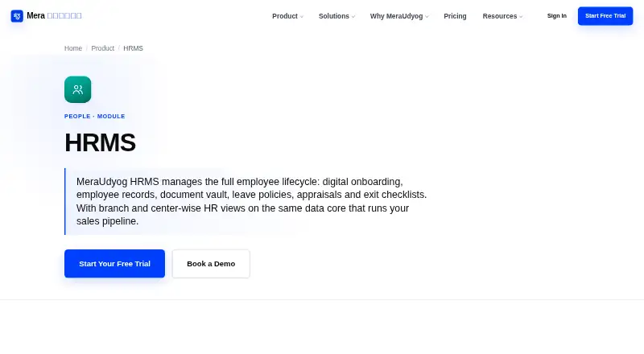Go to Product via breadcrumb
Screen dimensions: 644x354
pos(103,48)
